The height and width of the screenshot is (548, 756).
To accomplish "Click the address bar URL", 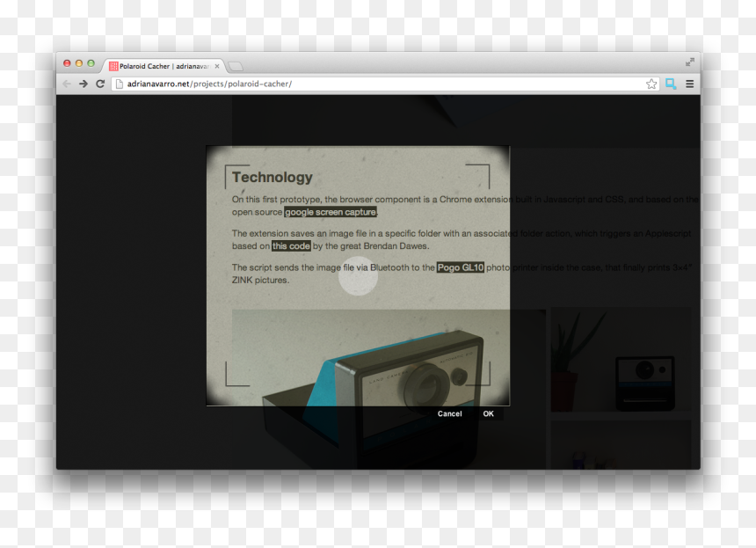I will [209, 84].
